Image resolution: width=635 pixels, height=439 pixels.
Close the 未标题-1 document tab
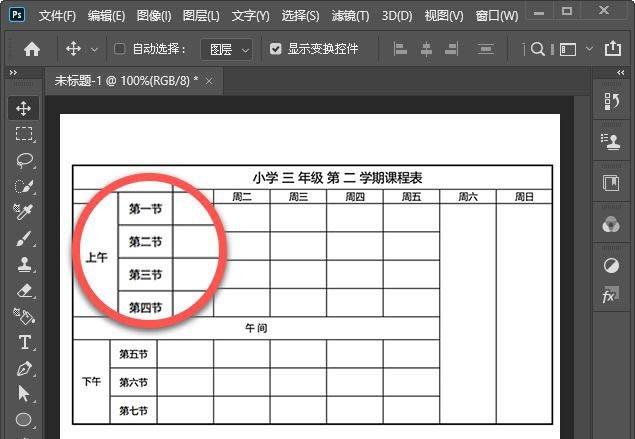click(209, 80)
